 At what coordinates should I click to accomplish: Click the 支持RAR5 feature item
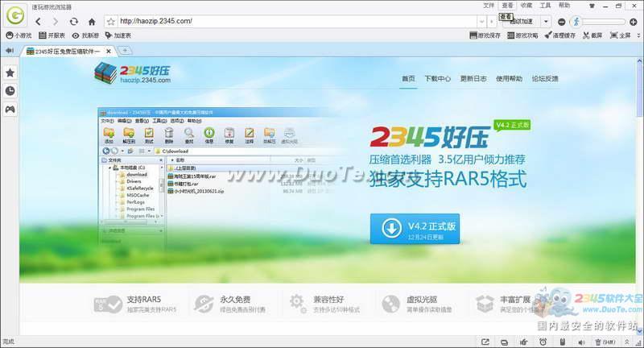[x=135, y=304]
